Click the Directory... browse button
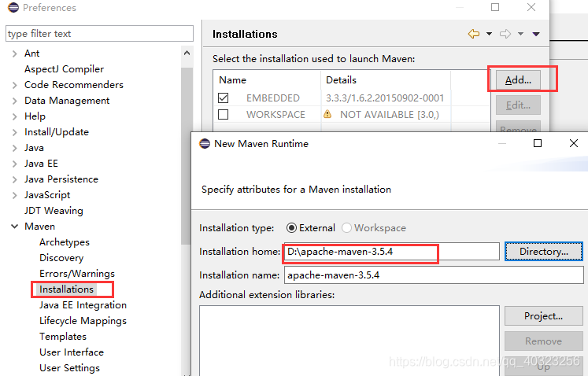The width and height of the screenshot is (588, 376). (x=544, y=252)
